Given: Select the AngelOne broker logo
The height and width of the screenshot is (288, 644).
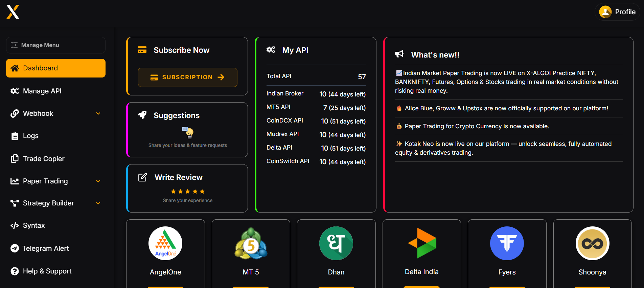Looking at the screenshot, I should (x=165, y=243).
